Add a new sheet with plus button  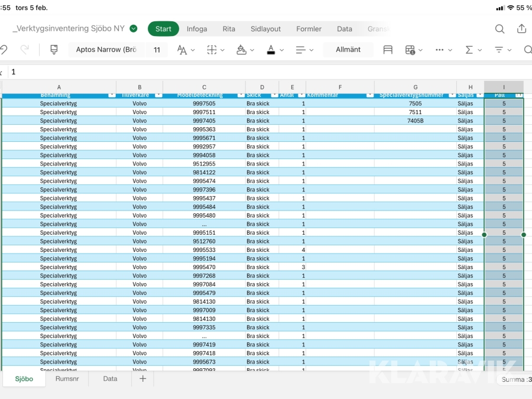(x=142, y=379)
